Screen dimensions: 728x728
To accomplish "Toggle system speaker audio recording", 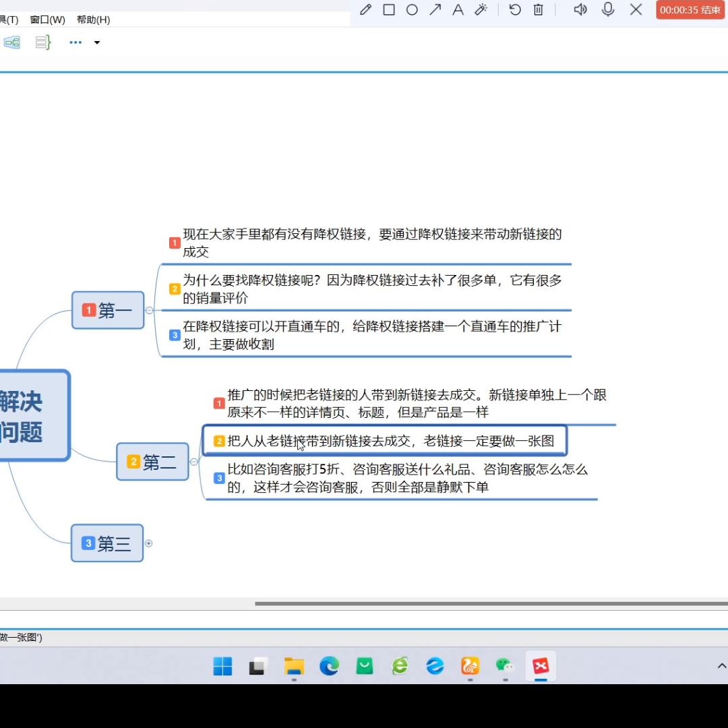I will pos(580,9).
